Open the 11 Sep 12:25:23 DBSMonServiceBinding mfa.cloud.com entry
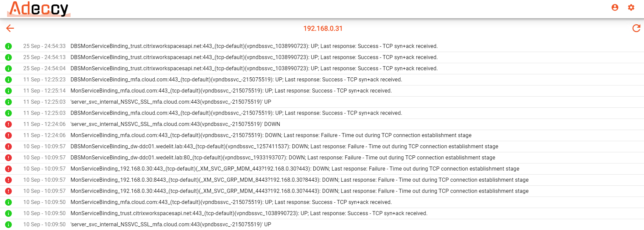 [x=322, y=80]
